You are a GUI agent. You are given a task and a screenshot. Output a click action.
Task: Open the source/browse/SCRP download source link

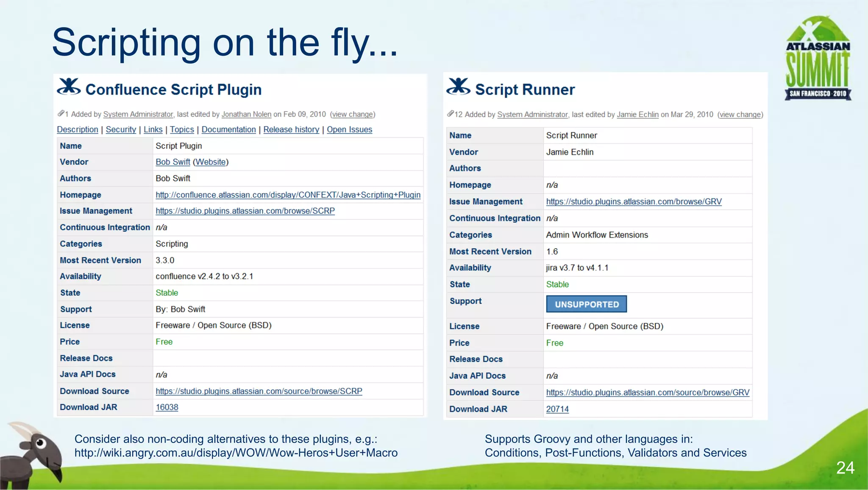[259, 391]
